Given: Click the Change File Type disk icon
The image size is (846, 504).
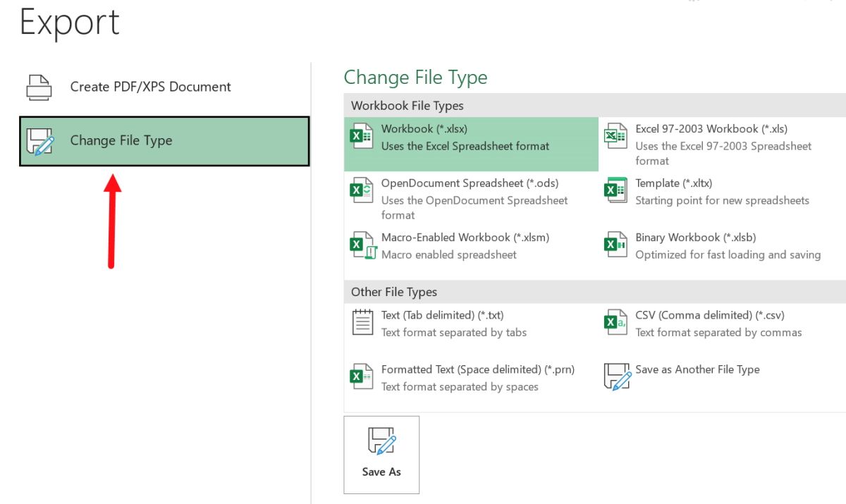Looking at the screenshot, I should pos(39,140).
